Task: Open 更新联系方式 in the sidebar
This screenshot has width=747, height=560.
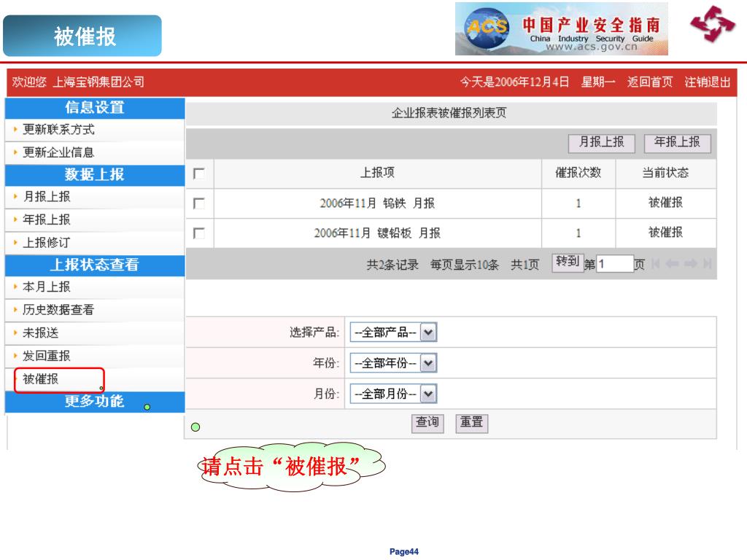Action: (58, 130)
